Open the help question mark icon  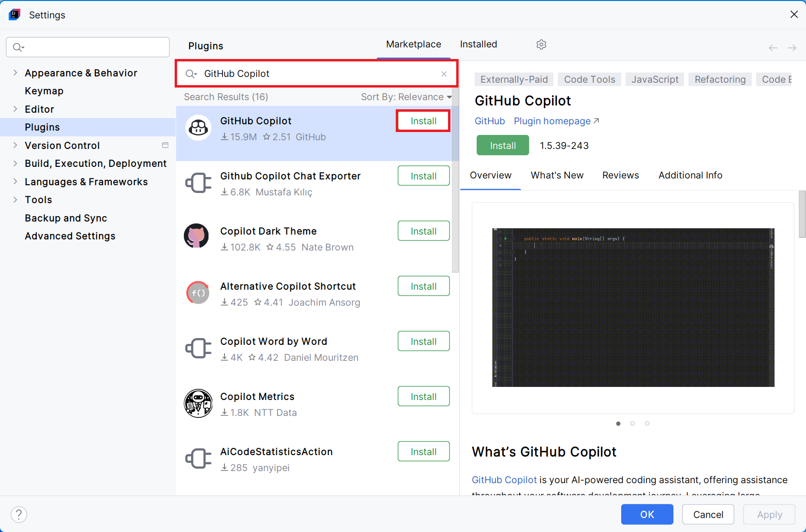19,515
